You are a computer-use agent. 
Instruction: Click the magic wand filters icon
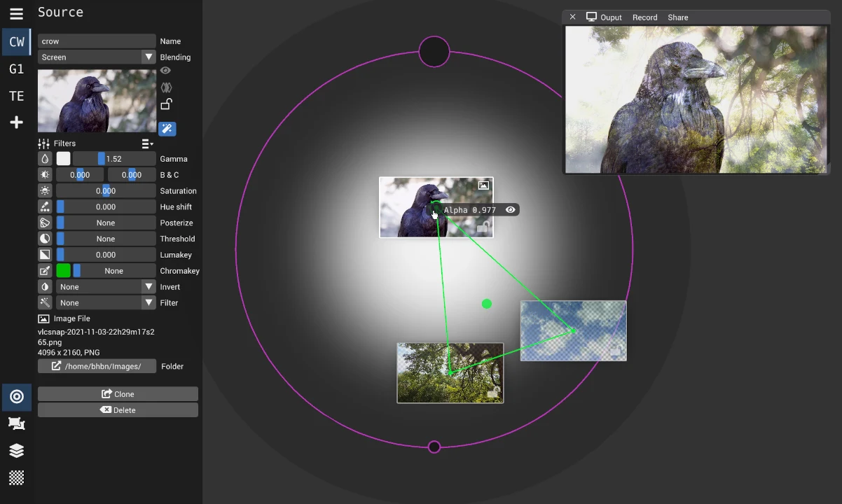click(167, 129)
